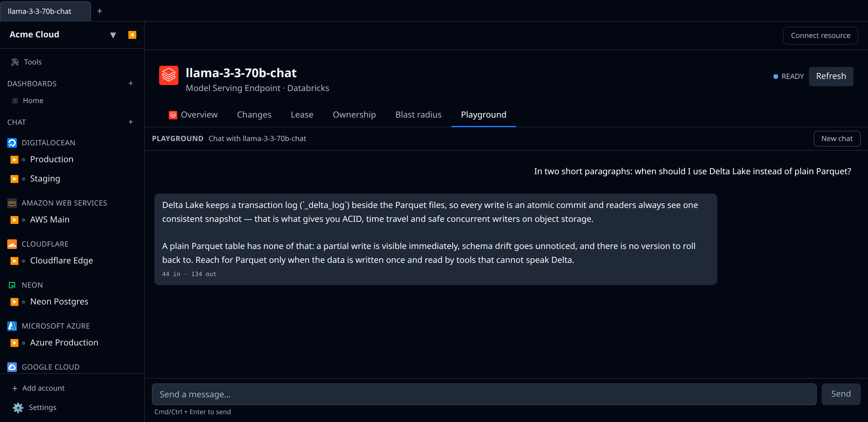
Task: Click the Send button
Action: pyautogui.click(x=841, y=394)
